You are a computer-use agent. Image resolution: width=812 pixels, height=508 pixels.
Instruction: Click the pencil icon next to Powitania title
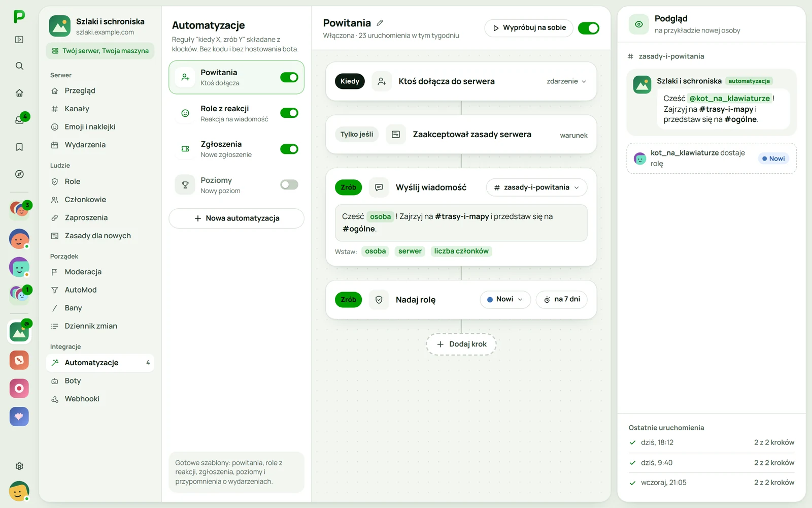point(380,23)
